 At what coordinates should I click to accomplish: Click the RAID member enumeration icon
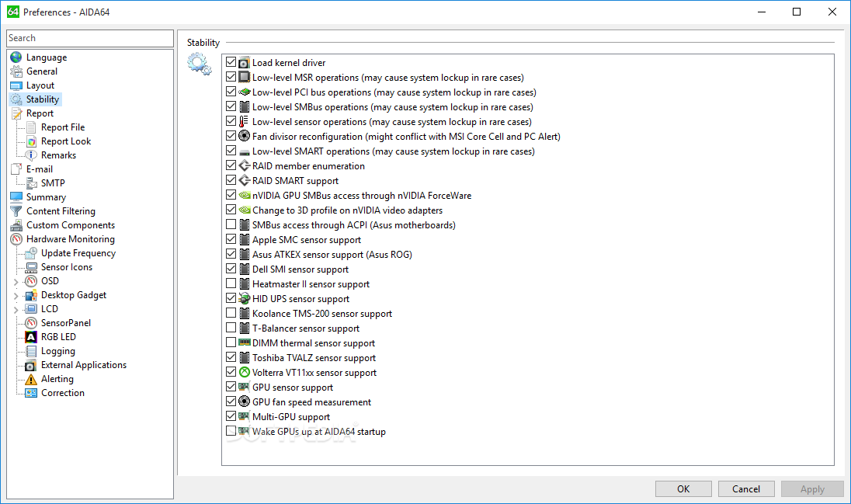pyautogui.click(x=245, y=165)
